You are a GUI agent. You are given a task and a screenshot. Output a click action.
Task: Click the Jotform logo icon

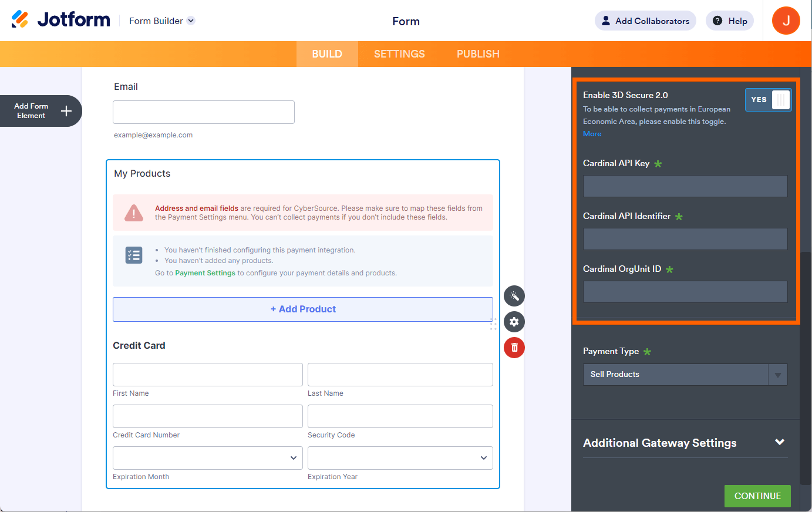(20, 19)
